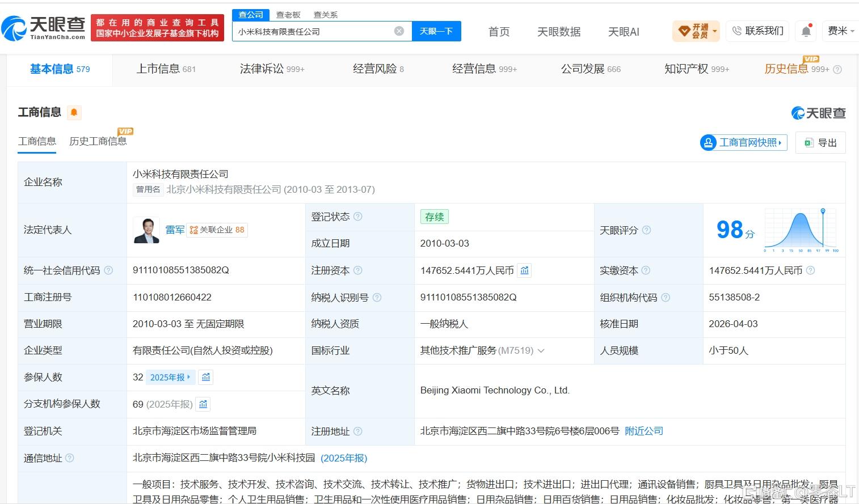Click the 一般纳税人 taxpayer qualification value

click(444, 324)
